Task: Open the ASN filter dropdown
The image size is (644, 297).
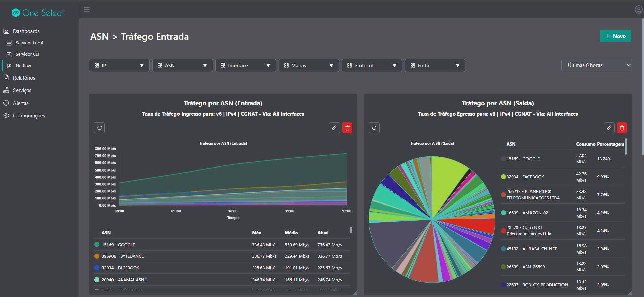Action: tap(182, 65)
